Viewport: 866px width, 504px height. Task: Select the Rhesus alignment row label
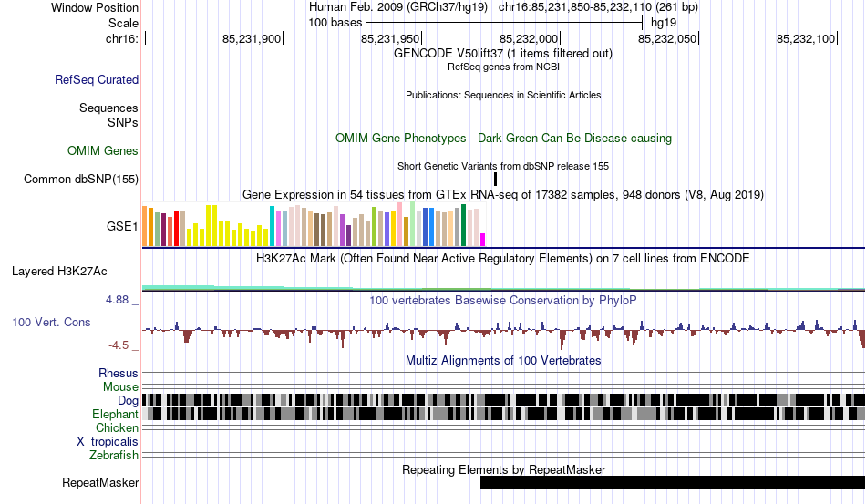coord(119,373)
